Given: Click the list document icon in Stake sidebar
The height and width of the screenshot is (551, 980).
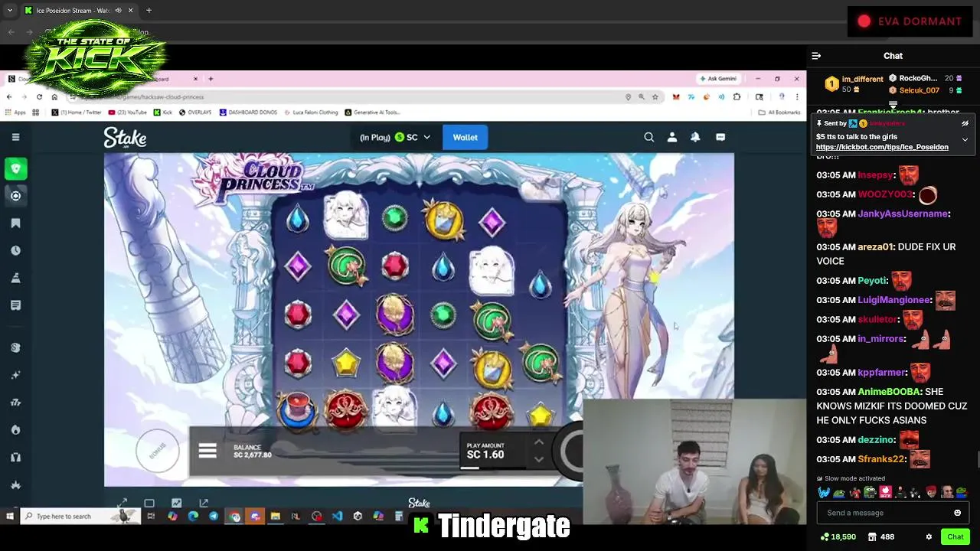Looking at the screenshot, I should coord(15,305).
